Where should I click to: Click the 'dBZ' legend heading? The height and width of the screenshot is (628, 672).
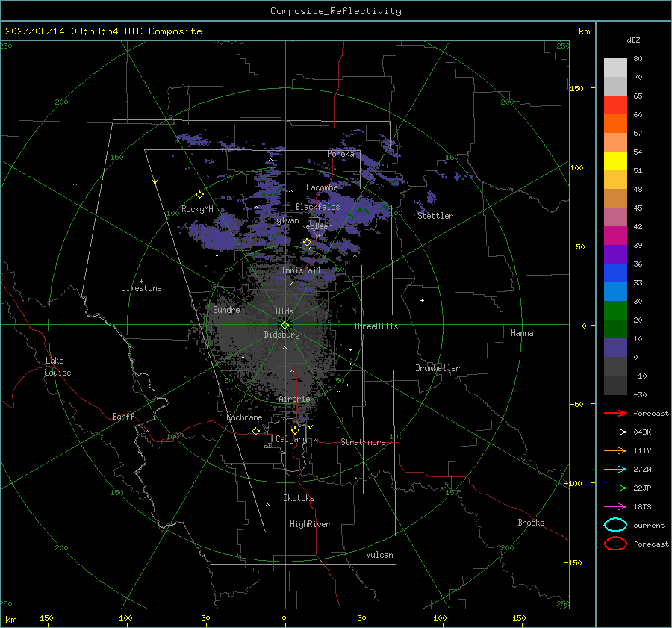pyautogui.click(x=633, y=40)
